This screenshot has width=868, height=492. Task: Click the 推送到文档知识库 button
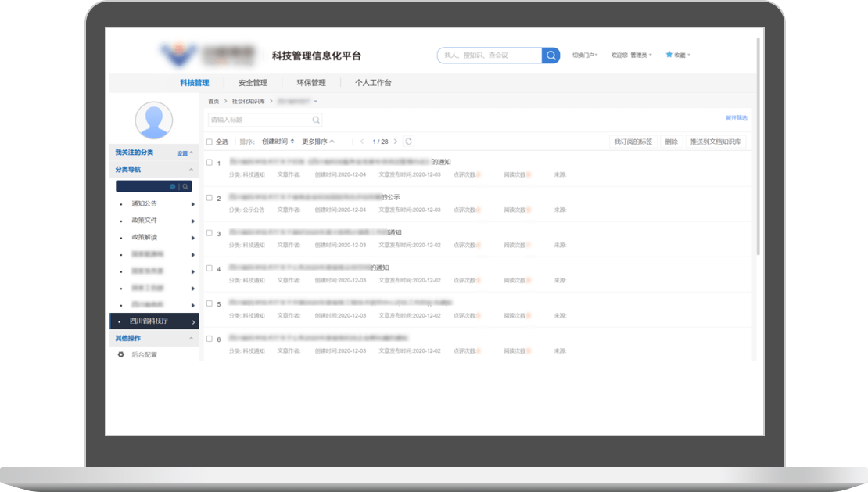coord(716,142)
